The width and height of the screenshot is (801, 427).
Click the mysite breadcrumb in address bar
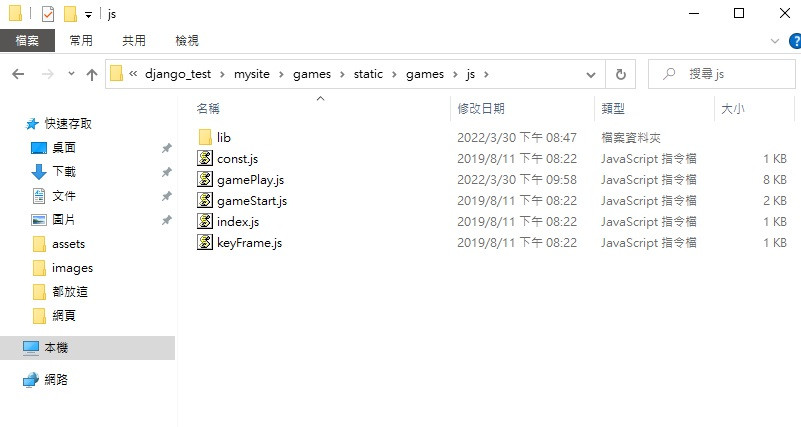click(252, 74)
